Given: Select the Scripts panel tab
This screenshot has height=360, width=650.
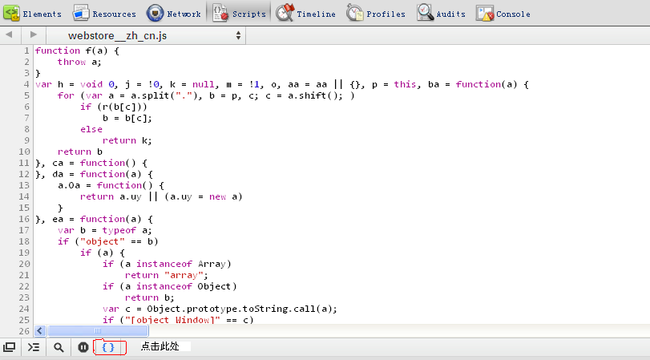Looking at the screenshot, I should pos(239,13).
